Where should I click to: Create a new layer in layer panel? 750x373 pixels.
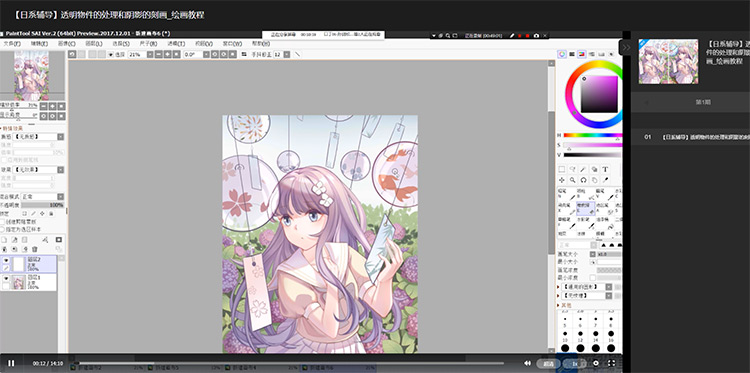[x=4, y=240]
